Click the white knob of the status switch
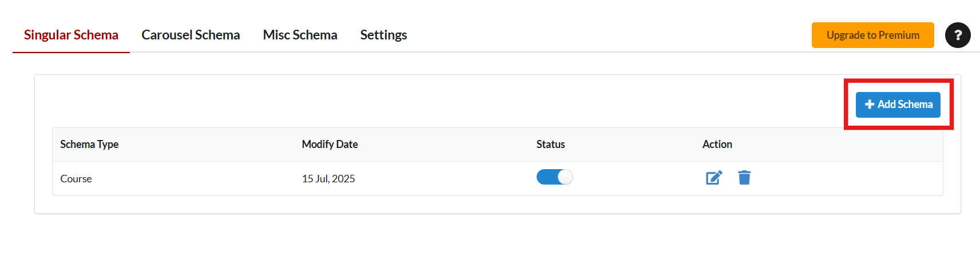The image size is (980, 260). click(565, 177)
